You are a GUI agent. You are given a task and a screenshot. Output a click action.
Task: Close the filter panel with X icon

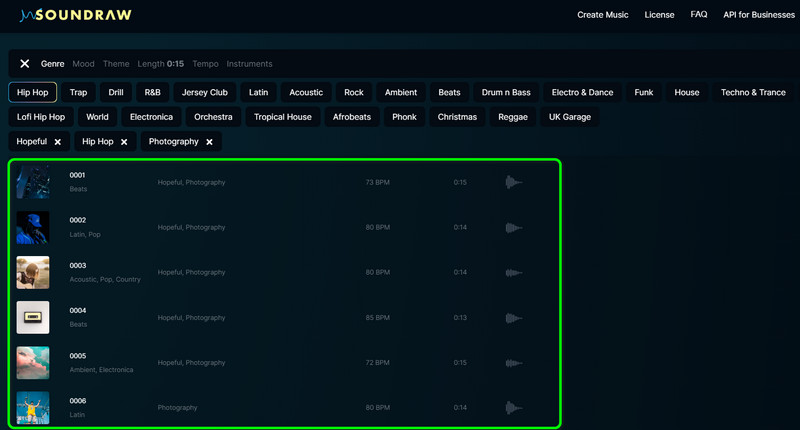25,64
